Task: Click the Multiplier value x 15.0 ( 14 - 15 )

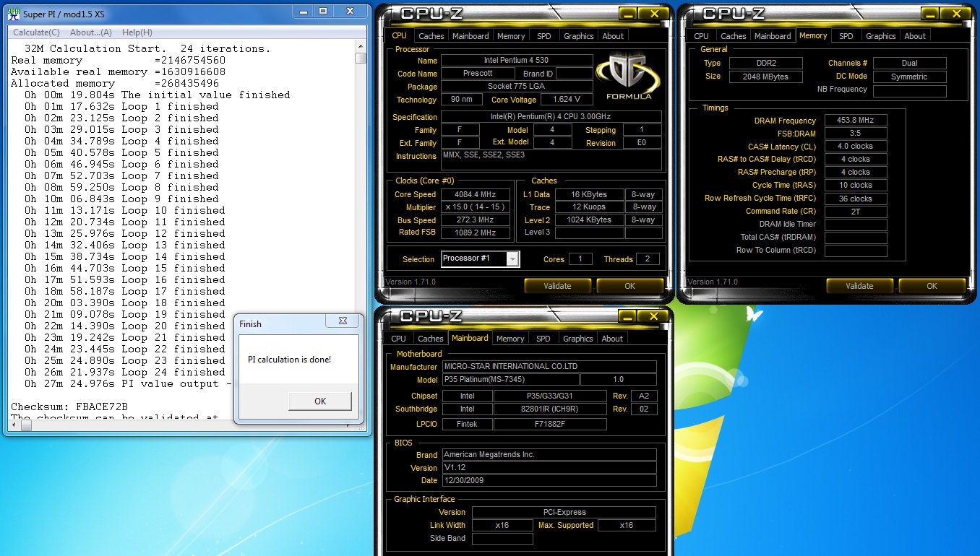Action: [x=476, y=207]
